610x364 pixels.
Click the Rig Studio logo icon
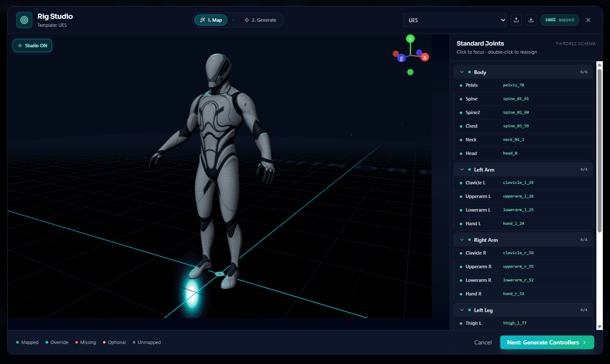pos(24,20)
